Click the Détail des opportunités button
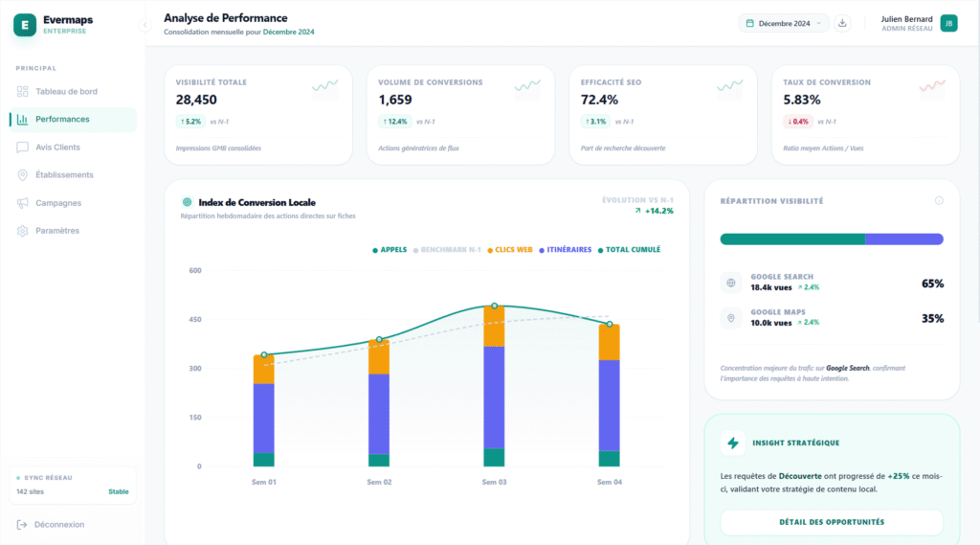The image size is (980, 545). pos(831,522)
